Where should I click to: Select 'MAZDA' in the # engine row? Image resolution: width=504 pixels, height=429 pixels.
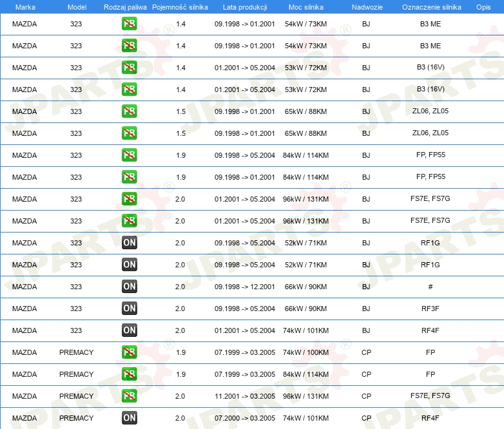coord(24,287)
